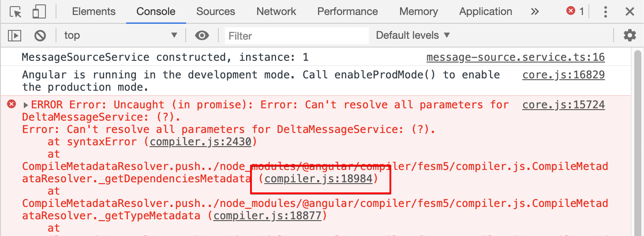The height and width of the screenshot is (236, 644).
Task: Open the top JavaScript context dropdown
Action: pyautogui.click(x=120, y=35)
